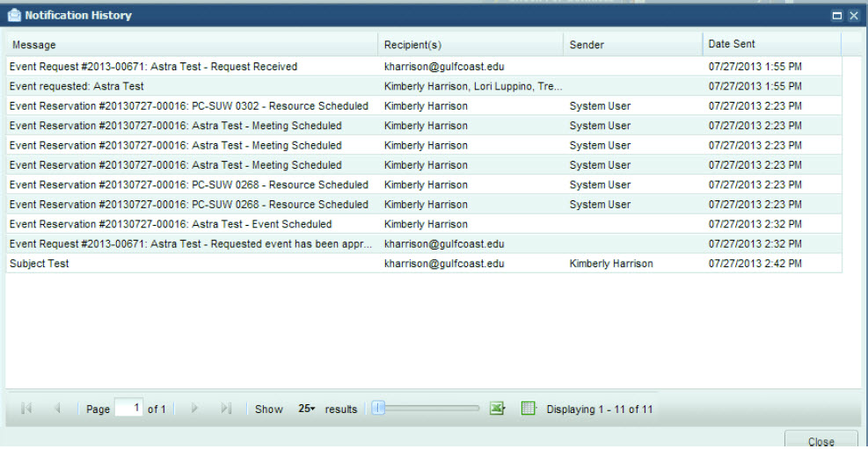This screenshot has height=449, width=868.
Task: Select 'PC-SUW 0302 - Resource Scheduled' message
Action: pos(189,105)
